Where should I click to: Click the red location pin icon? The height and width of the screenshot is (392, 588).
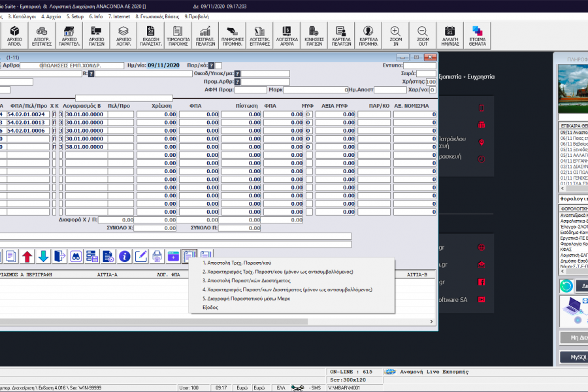[482, 142]
